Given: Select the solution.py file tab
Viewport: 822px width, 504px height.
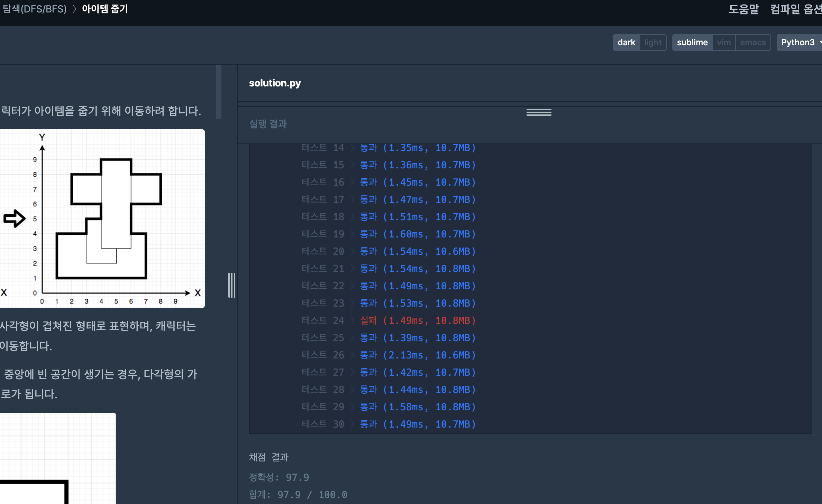Looking at the screenshot, I should tap(275, 83).
